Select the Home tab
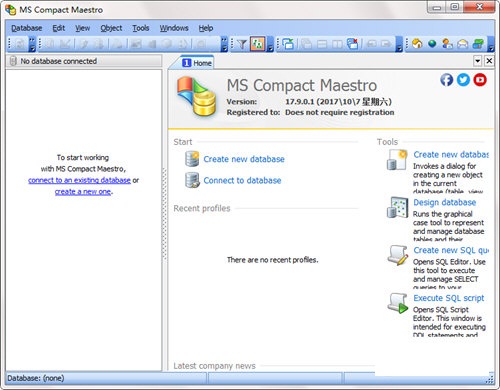 pos(197,63)
